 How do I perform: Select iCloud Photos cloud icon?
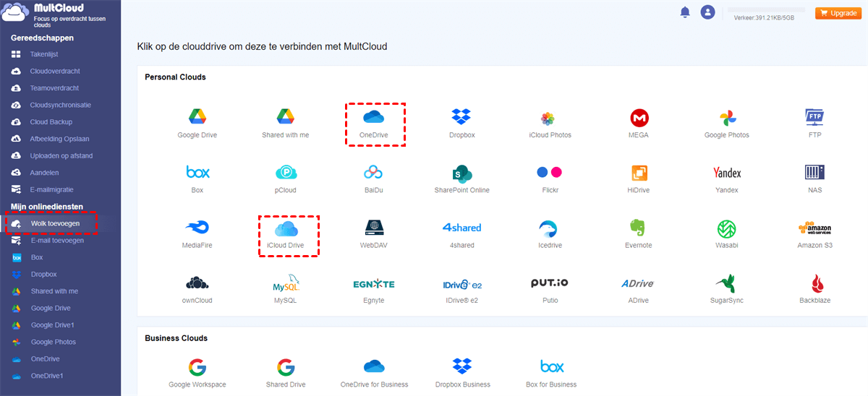point(548,118)
